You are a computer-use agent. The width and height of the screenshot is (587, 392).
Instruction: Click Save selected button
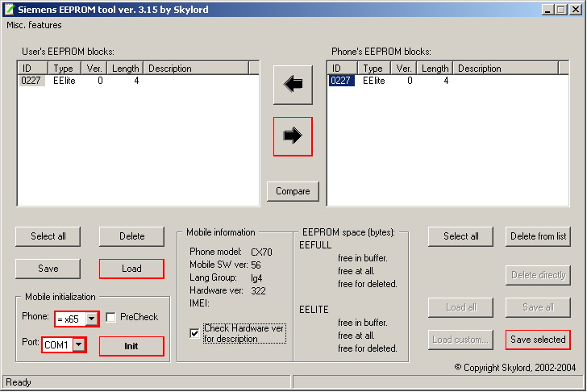tap(538, 340)
